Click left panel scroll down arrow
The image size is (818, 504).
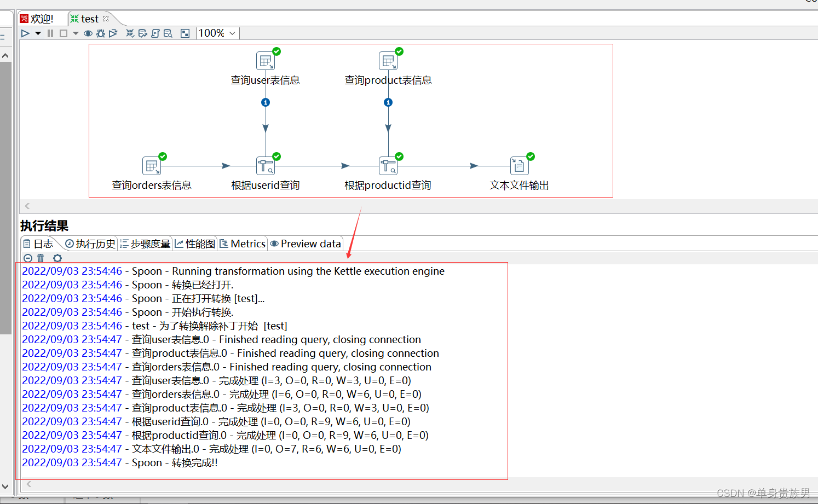click(5, 486)
